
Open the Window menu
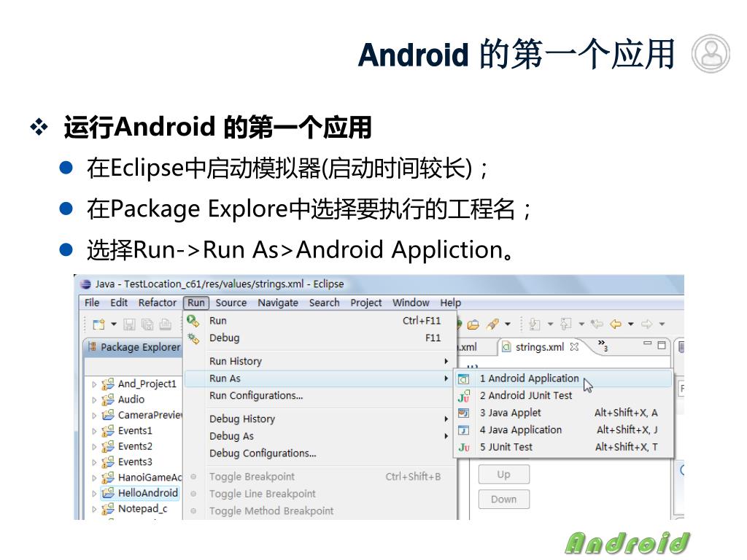(x=411, y=303)
